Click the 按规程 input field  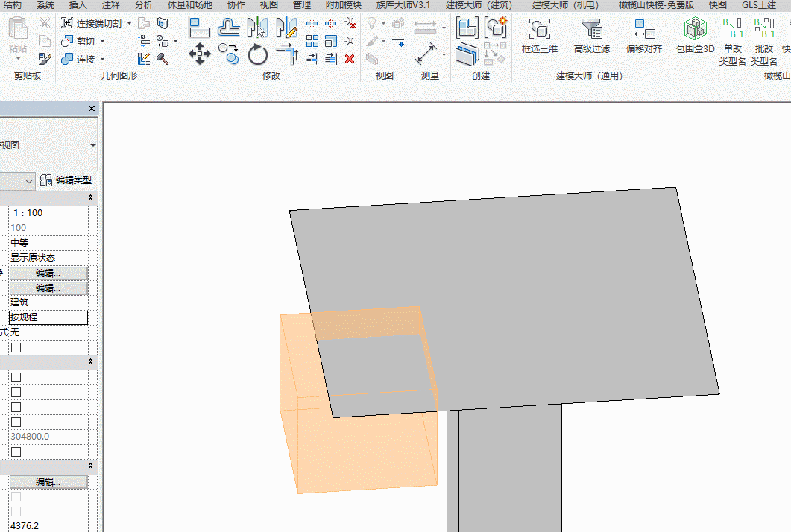(48, 317)
